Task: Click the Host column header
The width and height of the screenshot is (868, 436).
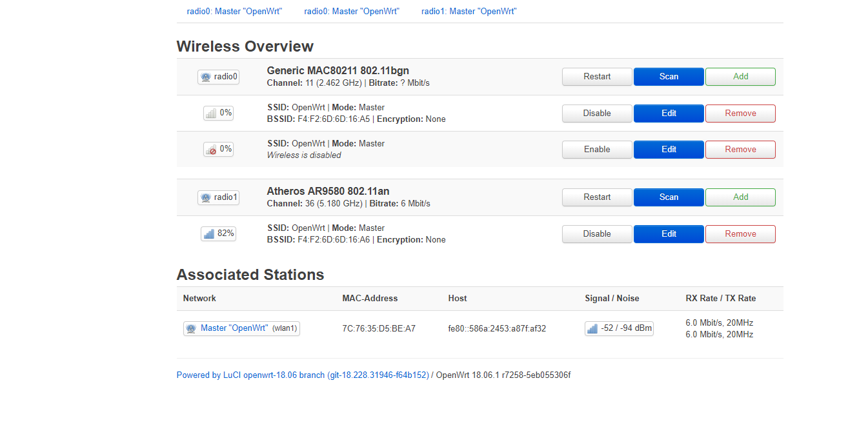Action: (x=458, y=299)
